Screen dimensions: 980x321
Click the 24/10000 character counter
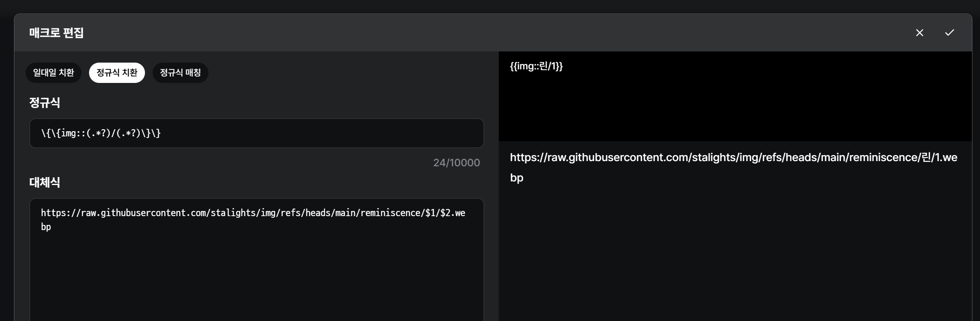click(x=456, y=163)
